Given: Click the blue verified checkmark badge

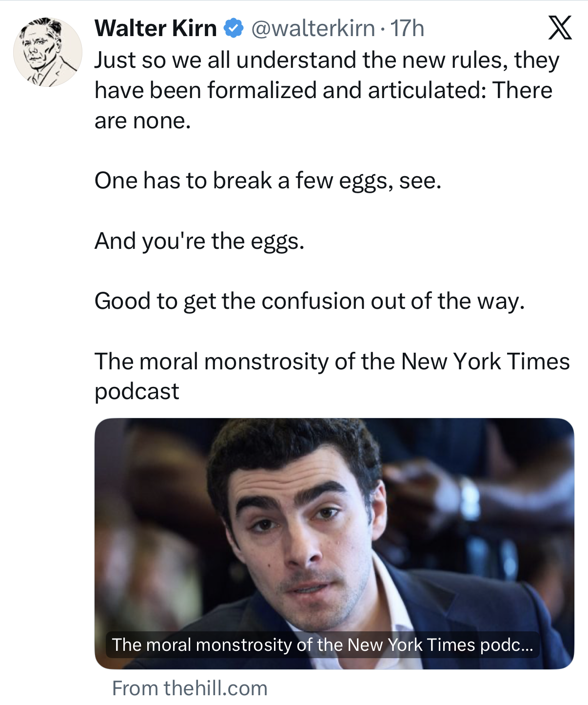Looking at the screenshot, I should (x=234, y=28).
